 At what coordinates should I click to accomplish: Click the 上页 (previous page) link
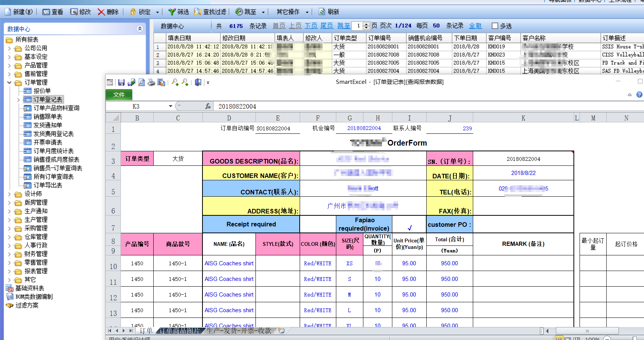click(x=295, y=26)
